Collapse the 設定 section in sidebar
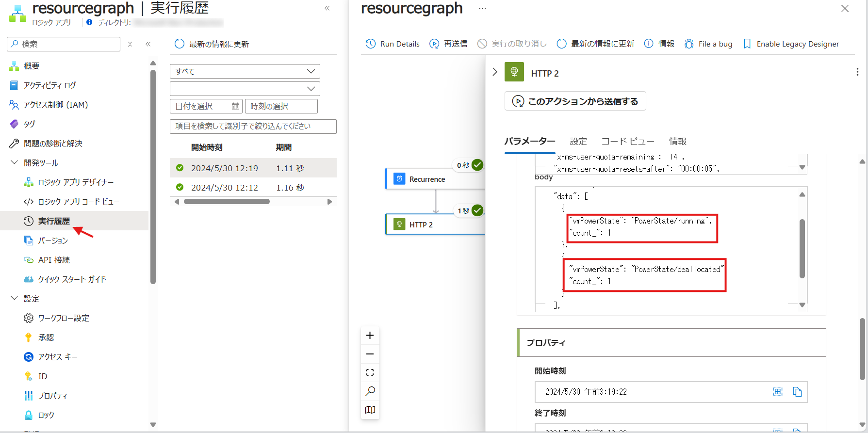This screenshot has height=433, width=868. click(14, 299)
